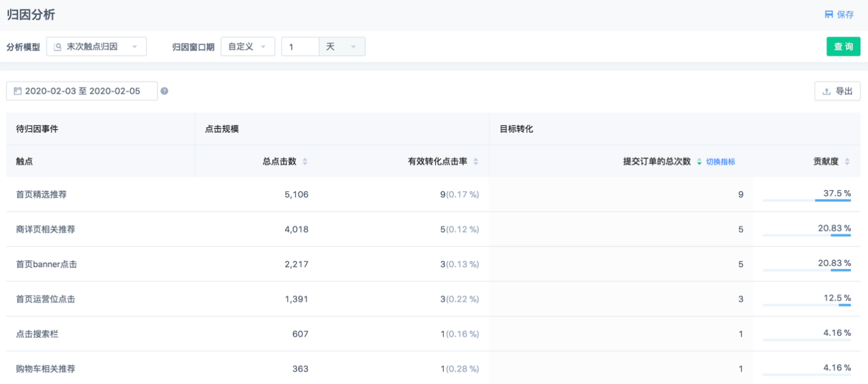Sort the 总点击数 column using its sort arrows

click(305, 161)
